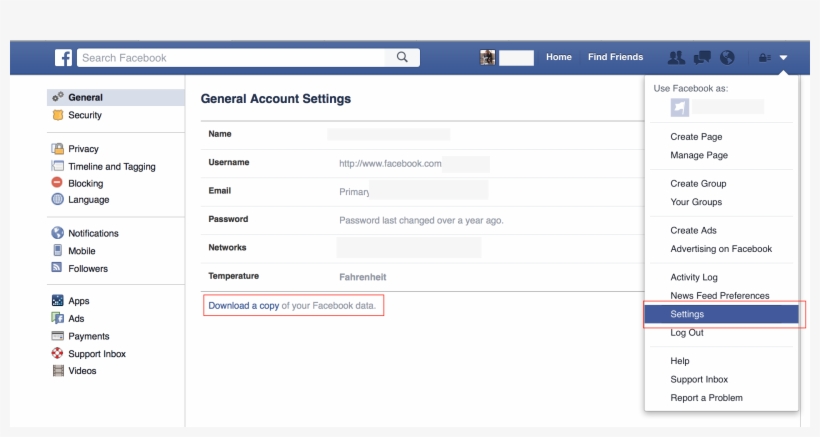Open Language settings label
Screen dimensions: 820x437
[x=88, y=200]
